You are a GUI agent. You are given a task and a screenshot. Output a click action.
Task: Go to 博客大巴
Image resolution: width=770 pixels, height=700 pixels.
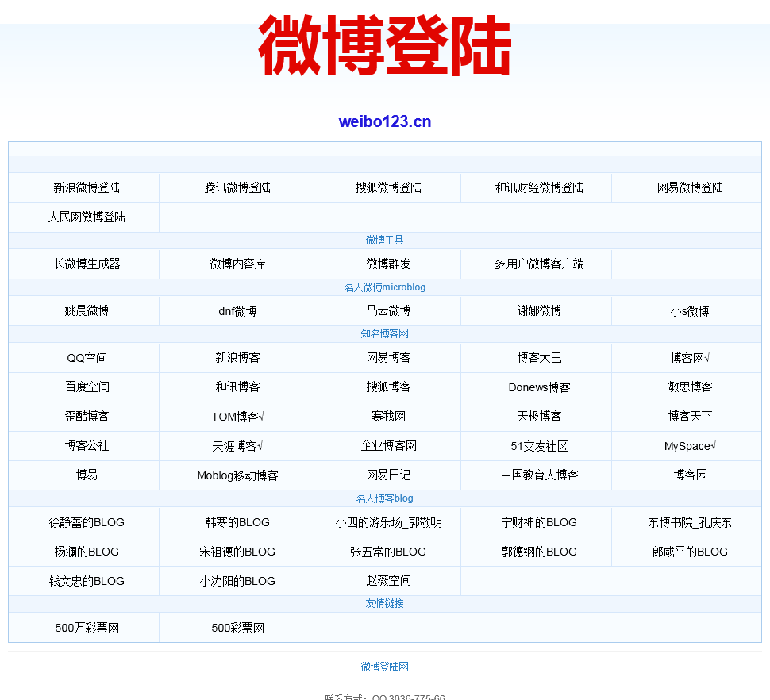539,358
